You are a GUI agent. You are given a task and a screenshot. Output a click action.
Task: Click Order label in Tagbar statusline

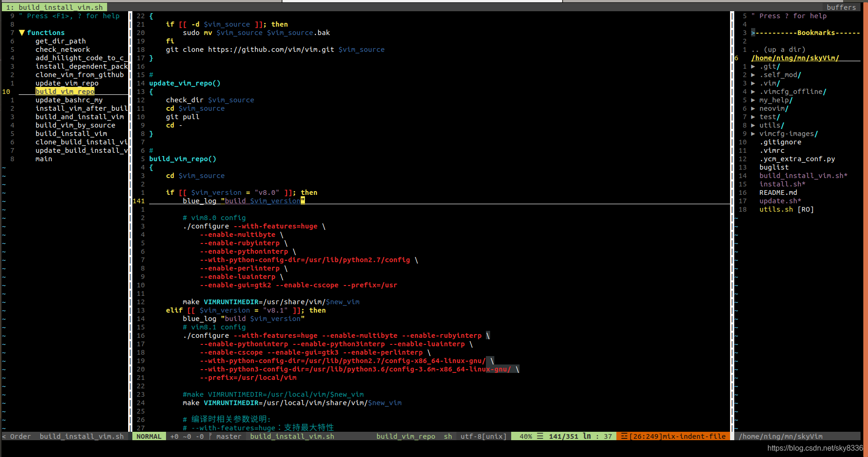pyautogui.click(x=21, y=436)
